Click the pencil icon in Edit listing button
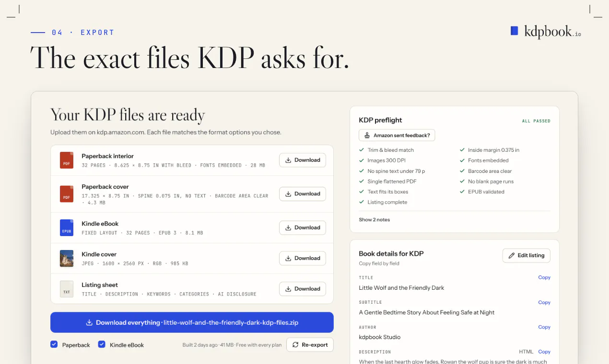This screenshot has height=364, width=609. 512,255
